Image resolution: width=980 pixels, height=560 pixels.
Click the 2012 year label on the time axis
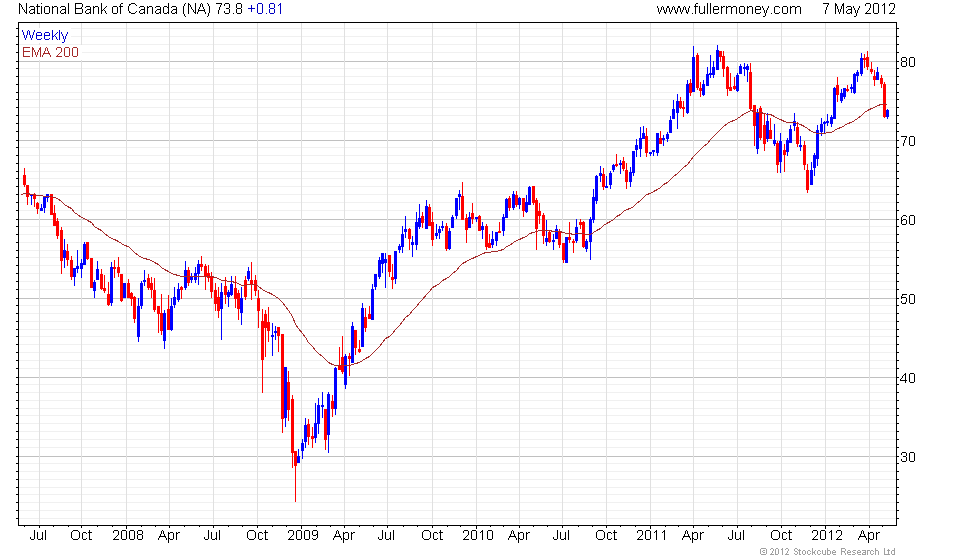coord(827,536)
